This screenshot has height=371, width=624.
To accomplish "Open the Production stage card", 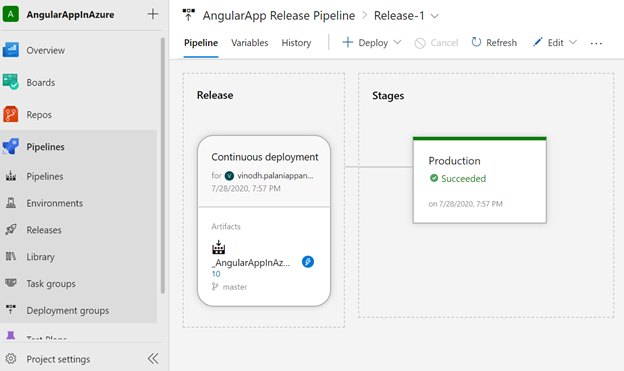I will (480, 180).
